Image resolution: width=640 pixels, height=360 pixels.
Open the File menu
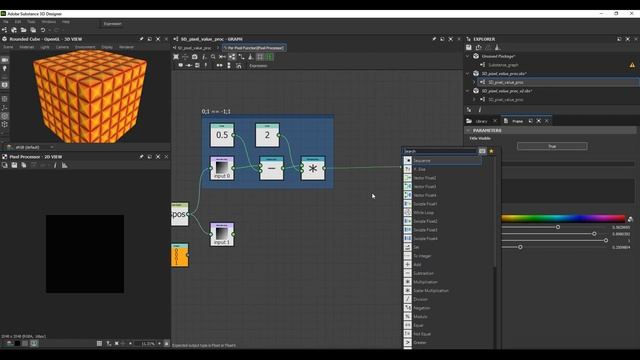(x=6, y=22)
